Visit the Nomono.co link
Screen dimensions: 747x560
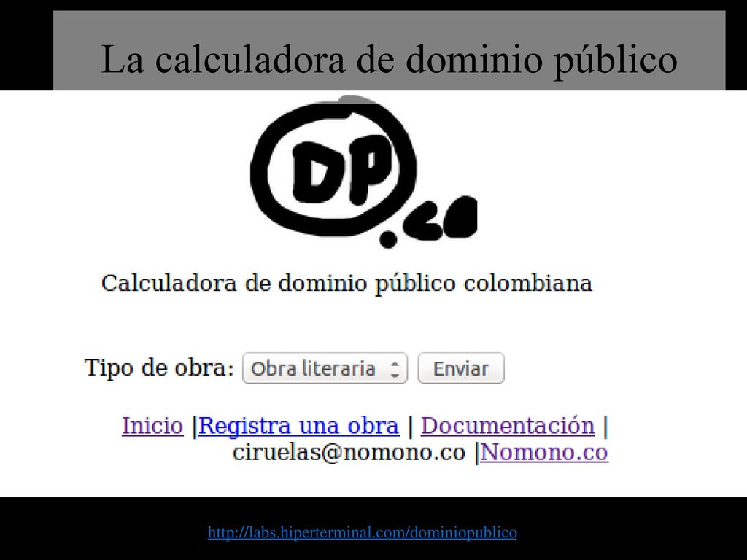click(544, 452)
